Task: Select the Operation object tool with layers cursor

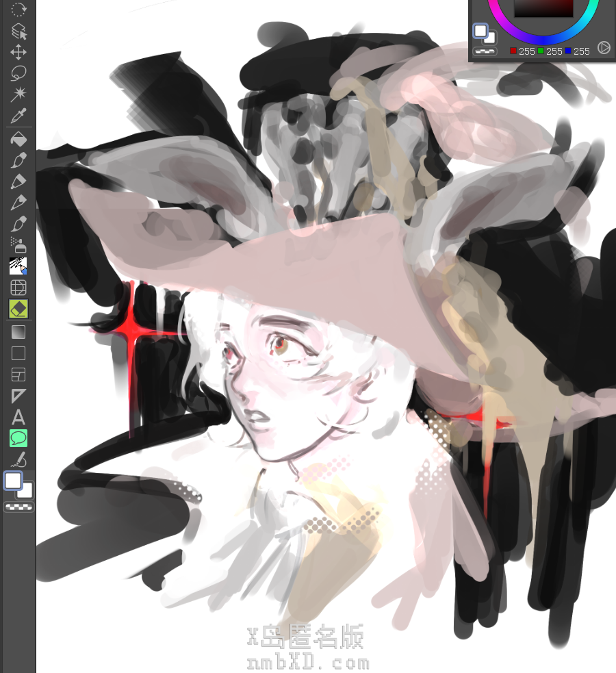Action: 18,31
